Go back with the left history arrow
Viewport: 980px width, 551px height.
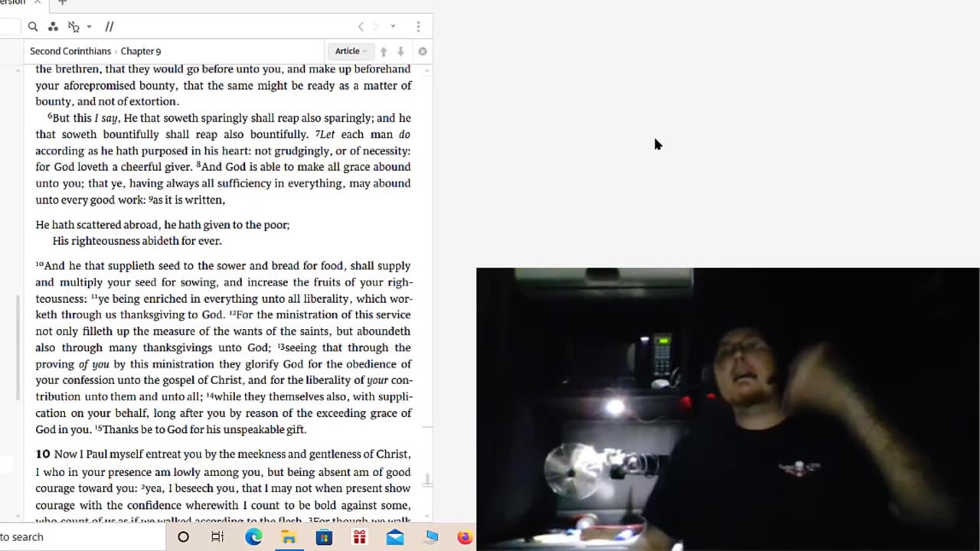[x=361, y=27]
